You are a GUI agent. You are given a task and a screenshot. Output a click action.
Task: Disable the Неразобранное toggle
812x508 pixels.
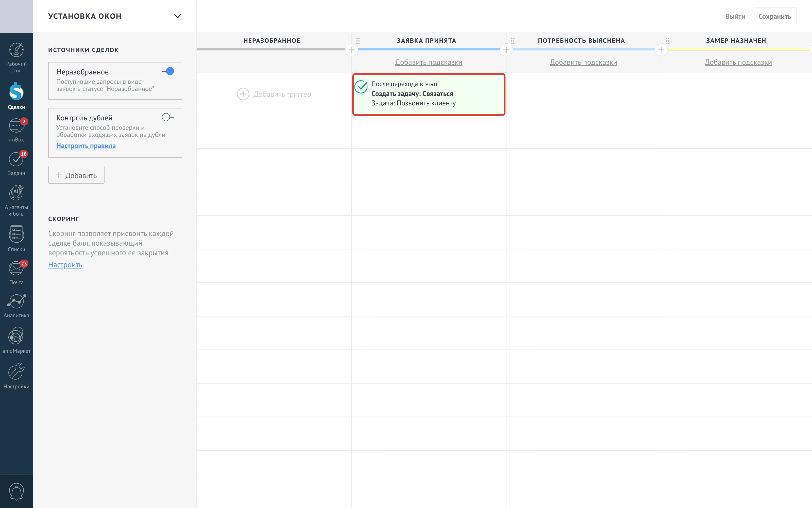[x=168, y=71]
